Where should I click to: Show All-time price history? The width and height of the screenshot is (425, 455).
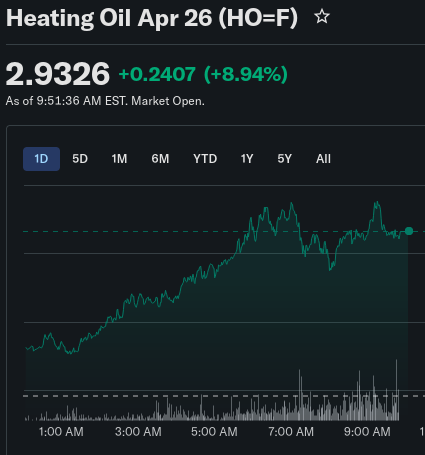pyautogui.click(x=323, y=159)
